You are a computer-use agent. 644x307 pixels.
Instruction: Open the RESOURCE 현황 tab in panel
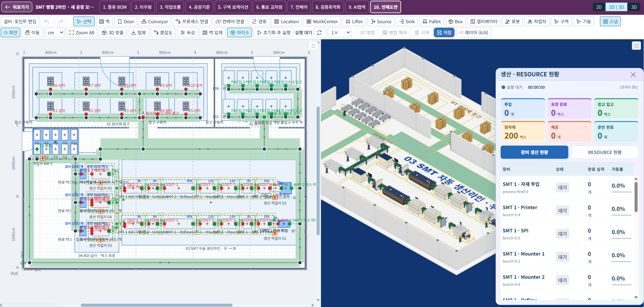pyautogui.click(x=604, y=152)
